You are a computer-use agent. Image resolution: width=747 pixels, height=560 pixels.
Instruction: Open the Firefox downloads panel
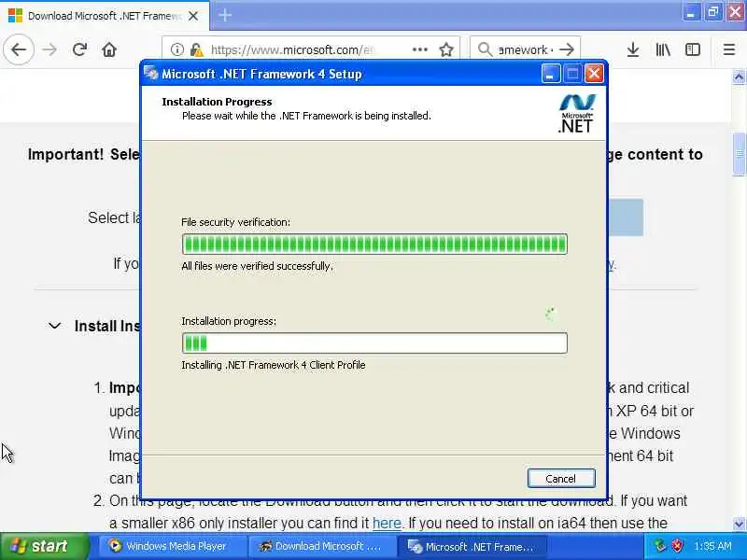(x=633, y=49)
